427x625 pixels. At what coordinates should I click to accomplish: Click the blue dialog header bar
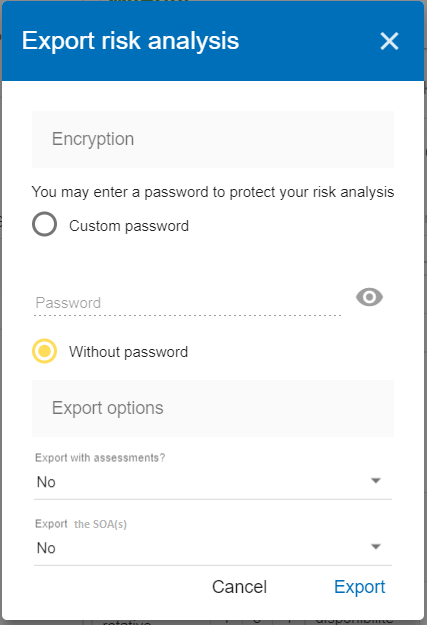(x=213, y=41)
